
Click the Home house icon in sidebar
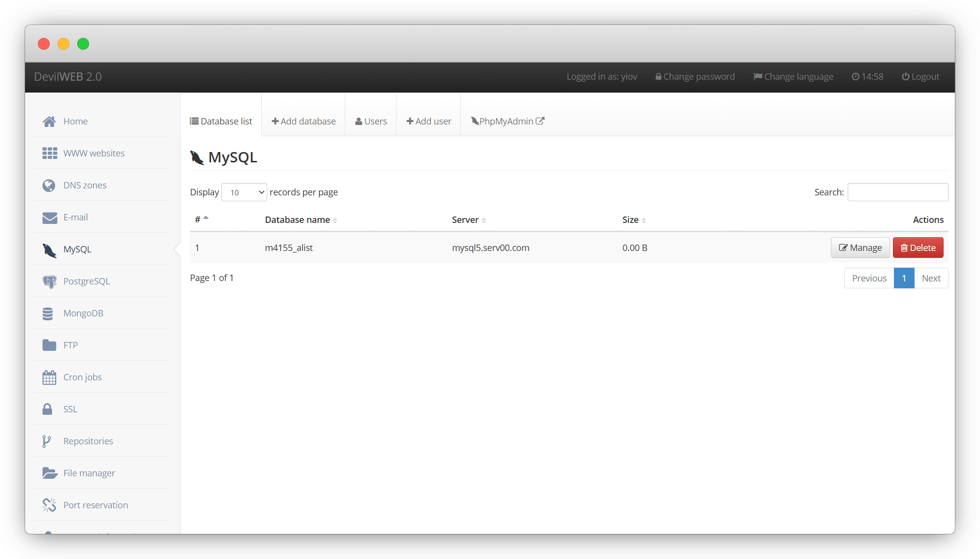pyautogui.click(x=49, y=122)
